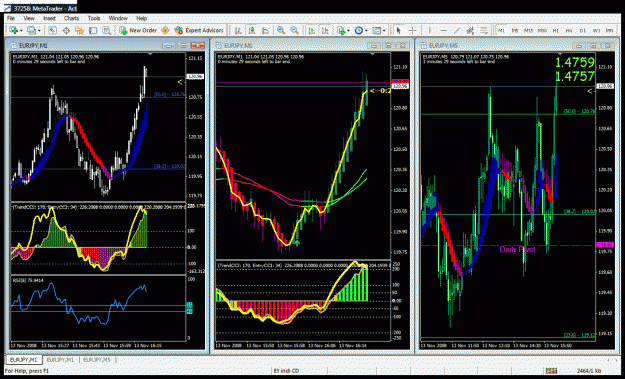
Task: Set timeframe to H4
Action: [x=569, y=30]
